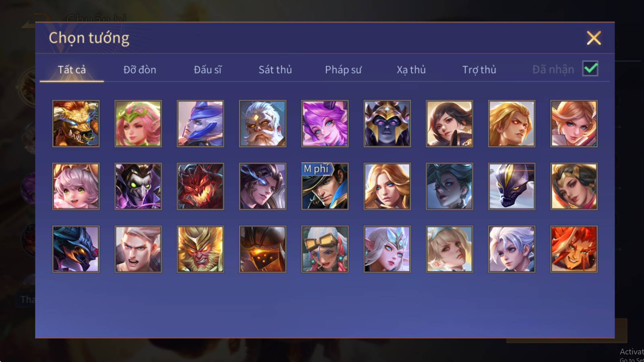Open the 'Trợ thủ' tab
The image size is (644, 362).
click(479, 70)
